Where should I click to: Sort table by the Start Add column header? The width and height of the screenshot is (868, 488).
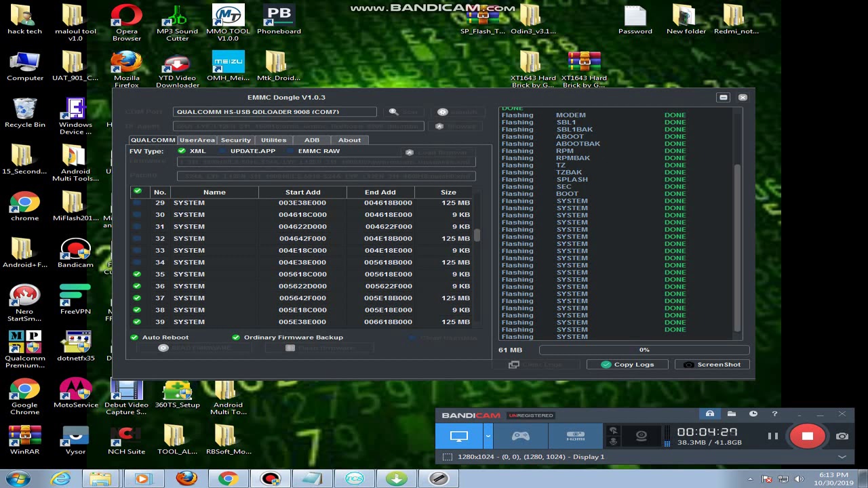pyautogui.click(x=302, y=192)
